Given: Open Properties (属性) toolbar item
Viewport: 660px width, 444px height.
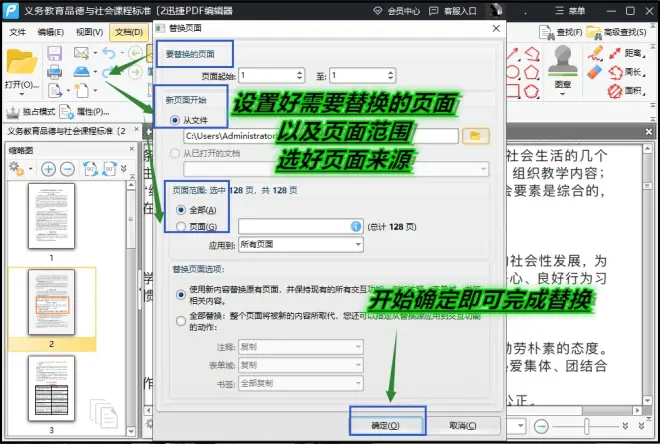Looking at the screenshot, I should point(85,112).
